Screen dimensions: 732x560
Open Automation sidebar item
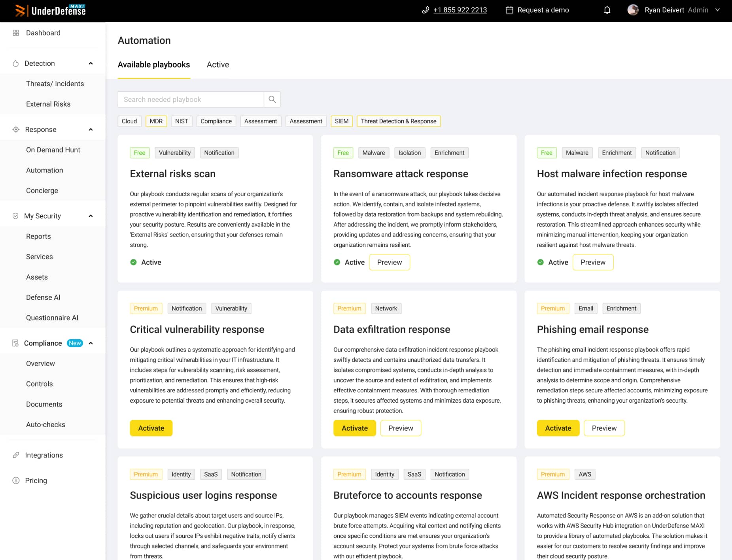coord(45,170)
